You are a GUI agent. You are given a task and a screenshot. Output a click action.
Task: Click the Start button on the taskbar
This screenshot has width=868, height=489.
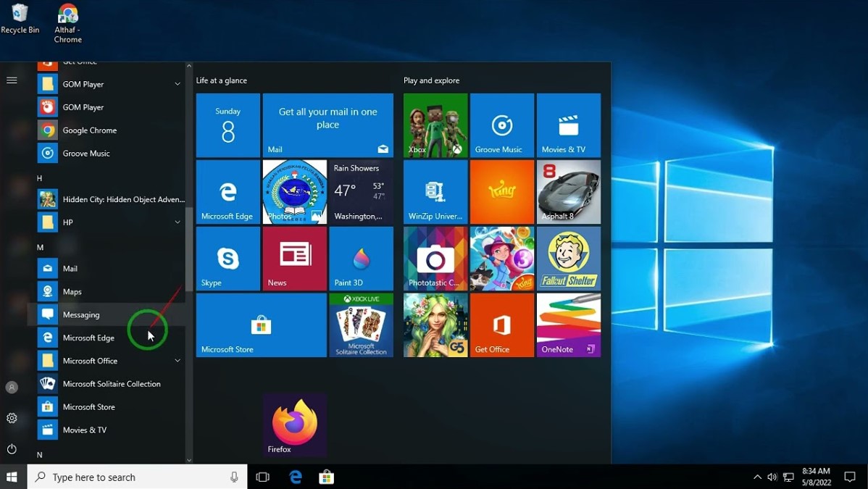pos(11,477)
